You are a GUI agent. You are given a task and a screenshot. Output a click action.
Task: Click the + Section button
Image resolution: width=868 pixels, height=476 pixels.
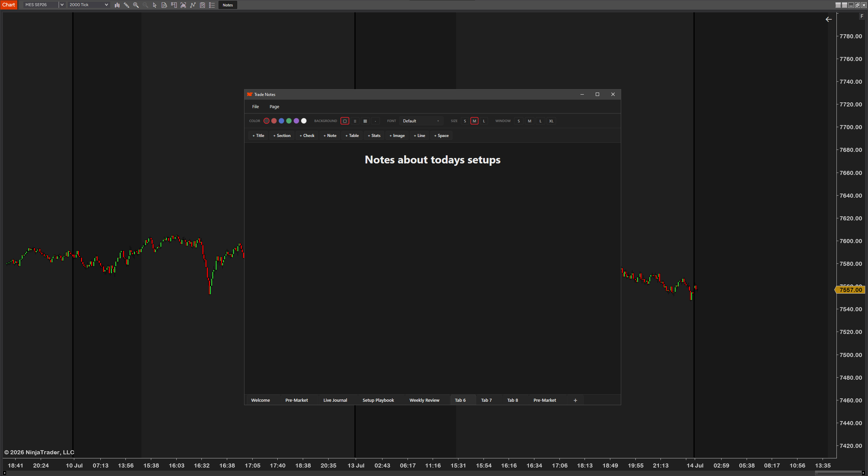tap(282, 136)
